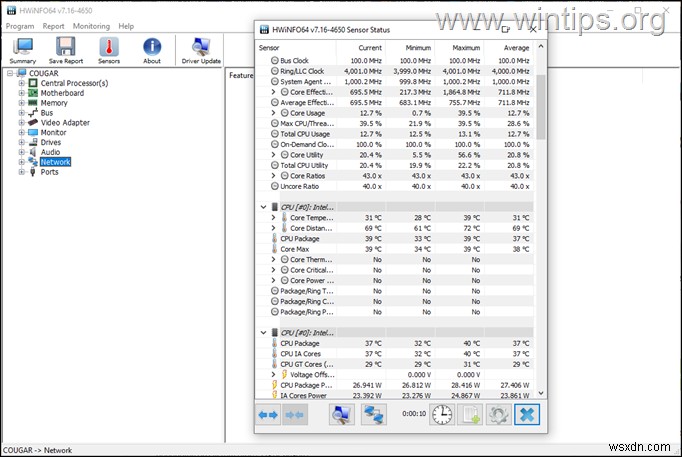
Task: Click the networked computers remote button
Action: 373,414
